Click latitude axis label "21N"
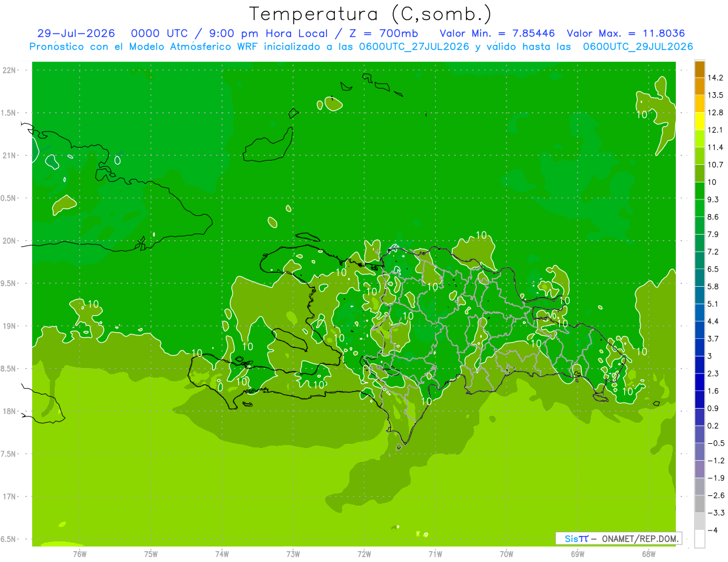728x562 pixels. coord(10,155)
